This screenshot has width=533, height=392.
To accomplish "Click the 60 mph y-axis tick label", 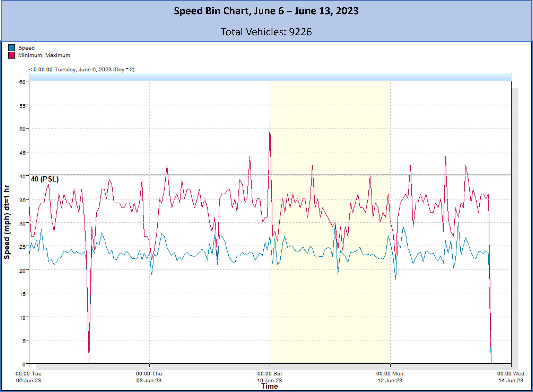I will [22, 82].
